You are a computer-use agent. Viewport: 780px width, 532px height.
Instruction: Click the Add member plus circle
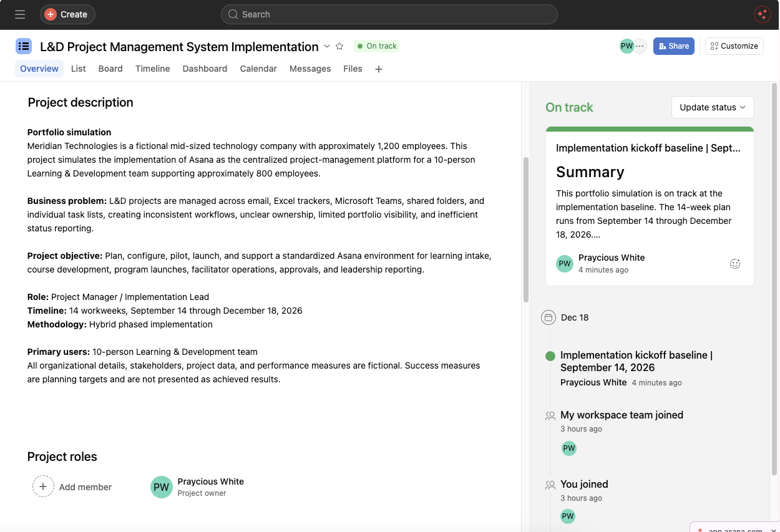(43, 486)
